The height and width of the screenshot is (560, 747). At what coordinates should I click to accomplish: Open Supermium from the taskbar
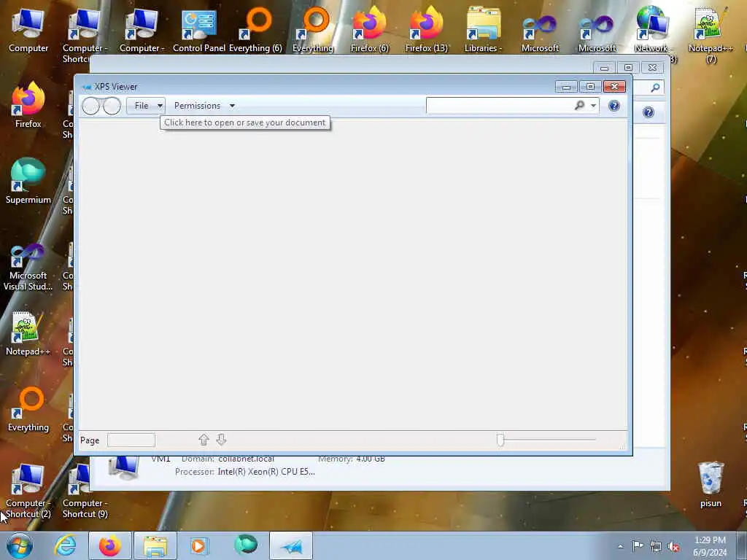coord(246,545)
